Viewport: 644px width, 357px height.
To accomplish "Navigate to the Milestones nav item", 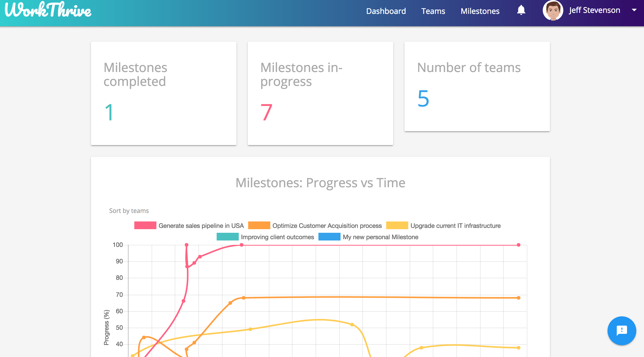I will click(480, 11).
